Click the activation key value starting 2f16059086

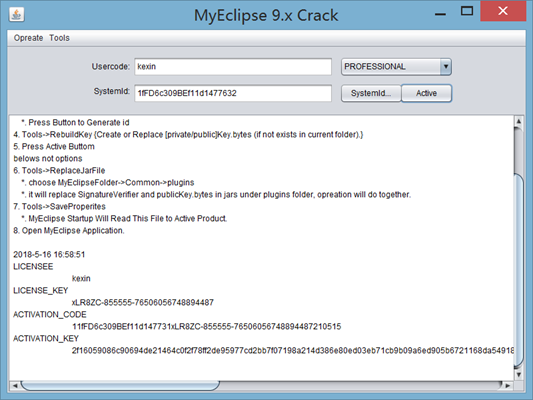(x=293, y=350)
